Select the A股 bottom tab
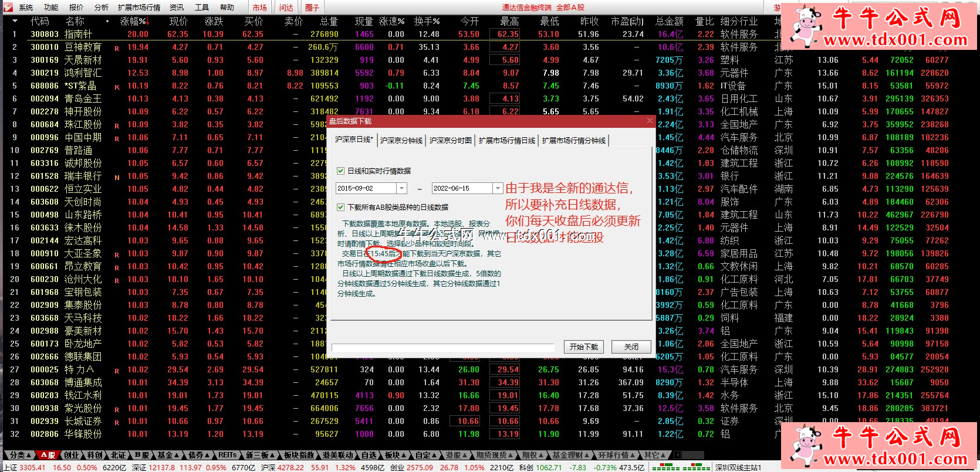The width and height of the screenshot is (980, 472). tap(48, 455)
